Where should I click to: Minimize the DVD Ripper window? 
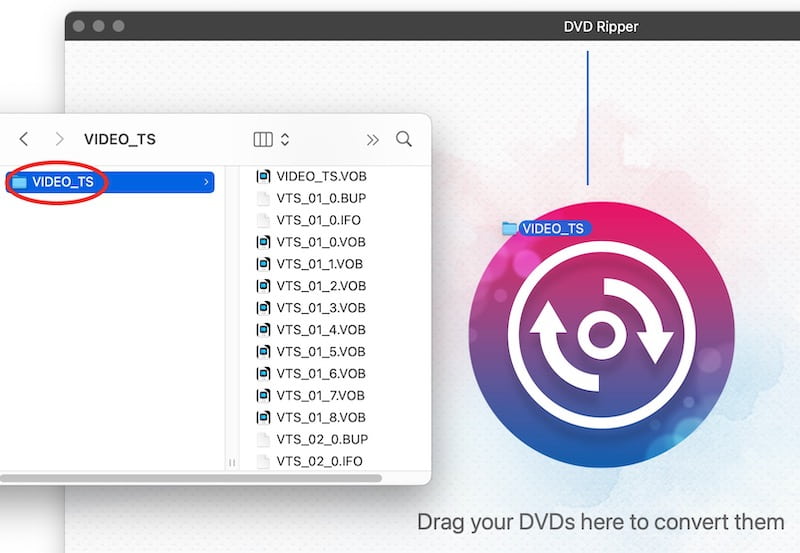98,26
